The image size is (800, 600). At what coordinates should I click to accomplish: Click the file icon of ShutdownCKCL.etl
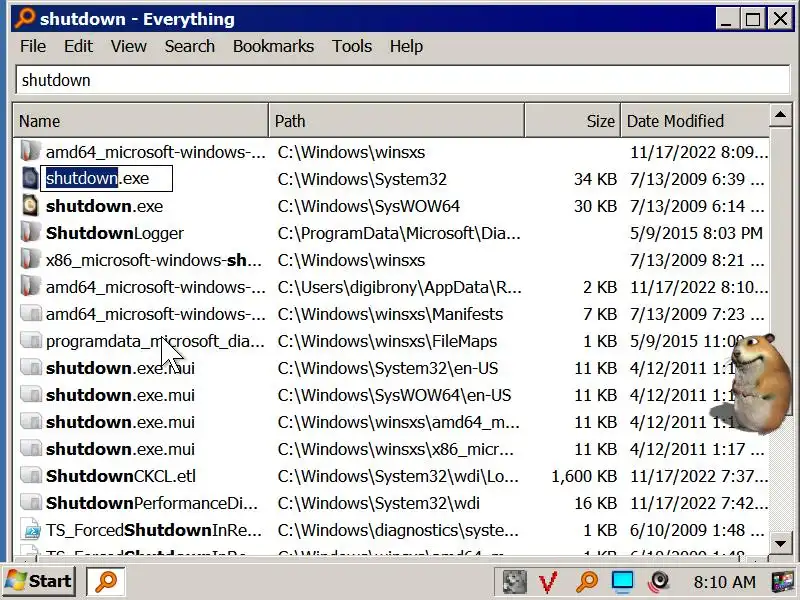(31, 476)
